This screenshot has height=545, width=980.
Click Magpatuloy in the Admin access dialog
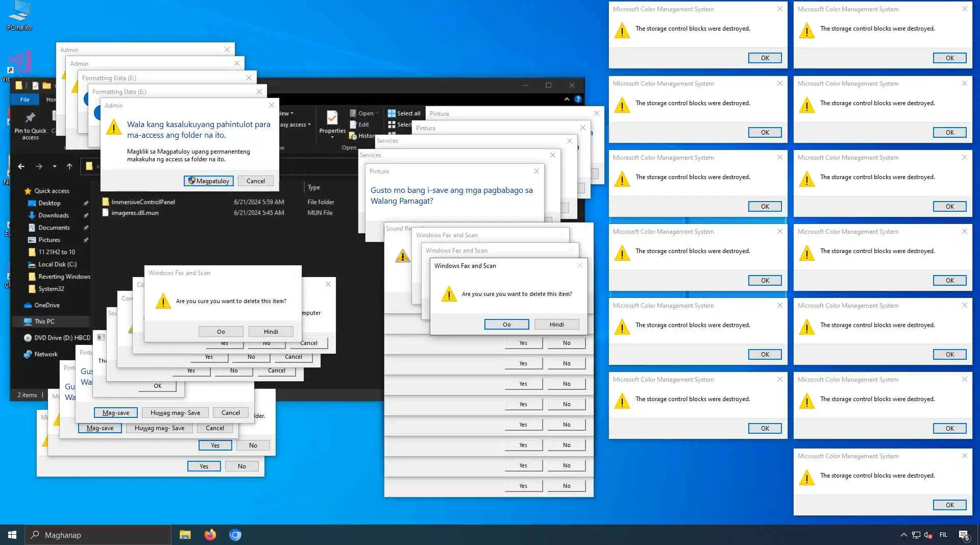(x=209, y=181)
